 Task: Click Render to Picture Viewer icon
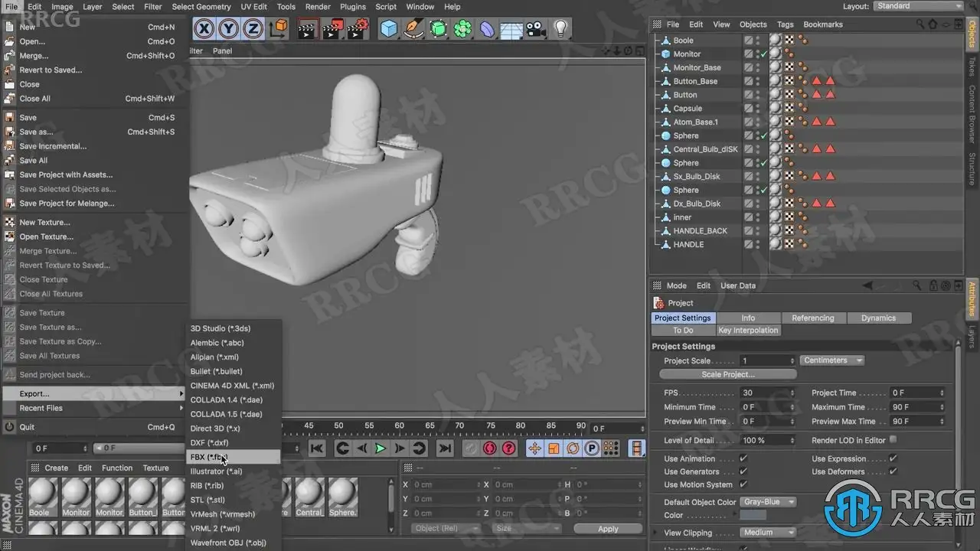[333, 29]
